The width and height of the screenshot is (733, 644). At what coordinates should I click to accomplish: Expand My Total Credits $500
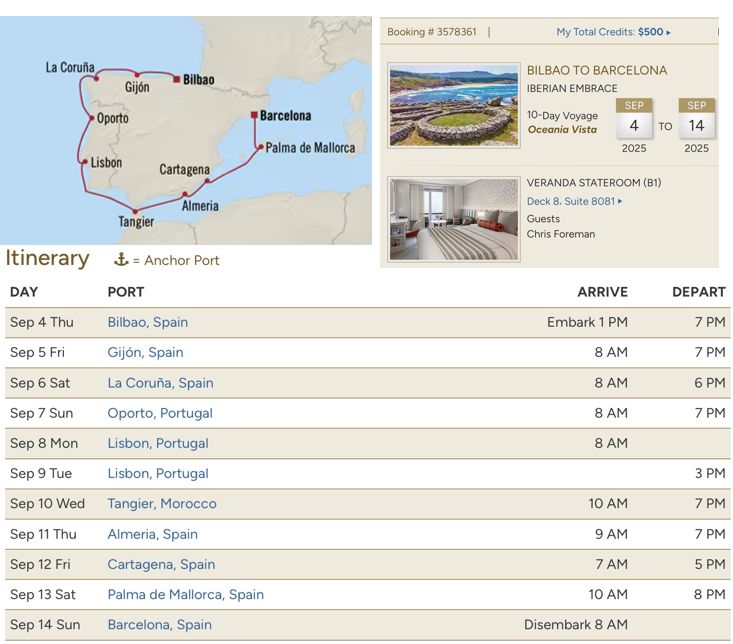(x=613, y=32)
